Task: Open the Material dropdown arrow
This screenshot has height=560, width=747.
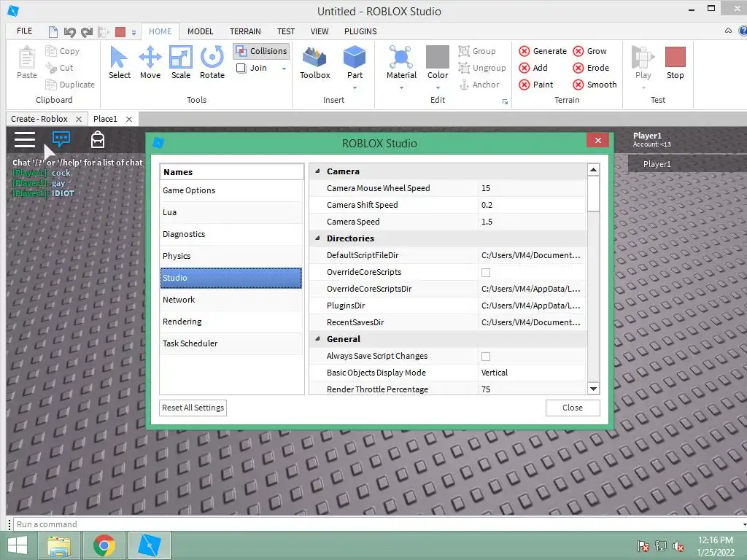Action: [401, 88]
